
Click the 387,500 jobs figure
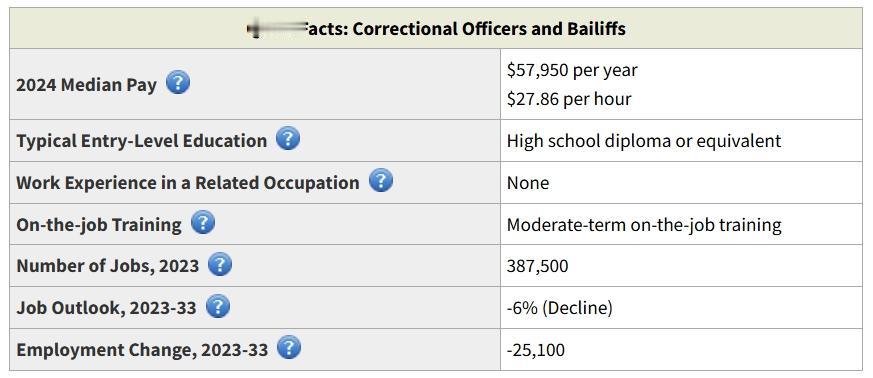pos(537,266)
